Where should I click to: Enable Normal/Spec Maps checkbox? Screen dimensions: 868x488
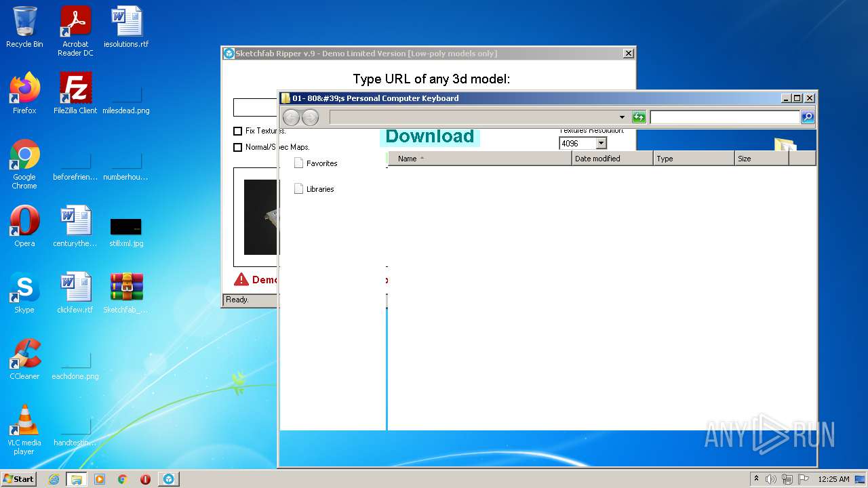[x=237, y=147]
